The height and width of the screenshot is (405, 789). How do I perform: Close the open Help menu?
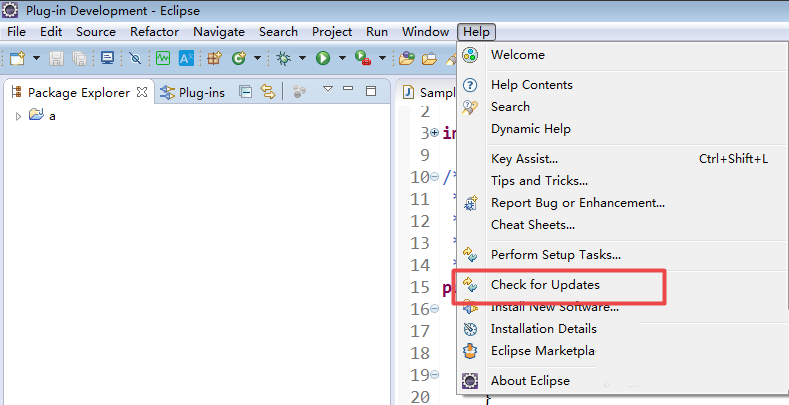click(477, 32)
